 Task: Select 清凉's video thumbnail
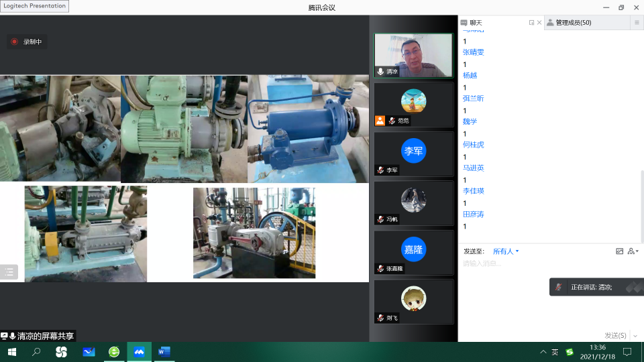point(414,56)
